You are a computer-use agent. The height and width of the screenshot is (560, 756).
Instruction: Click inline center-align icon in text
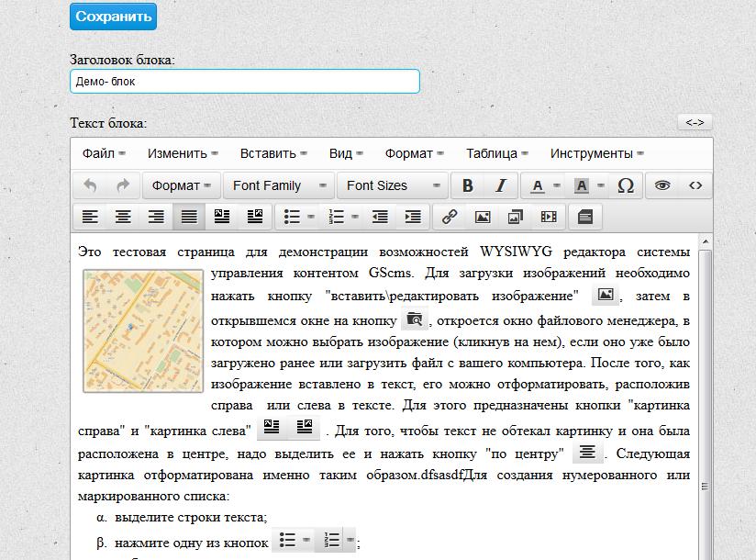coord(587,453)
